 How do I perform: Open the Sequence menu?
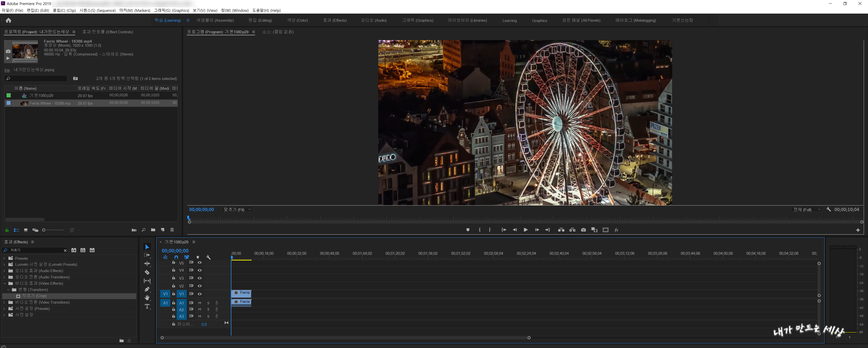(x=97, y=10)
